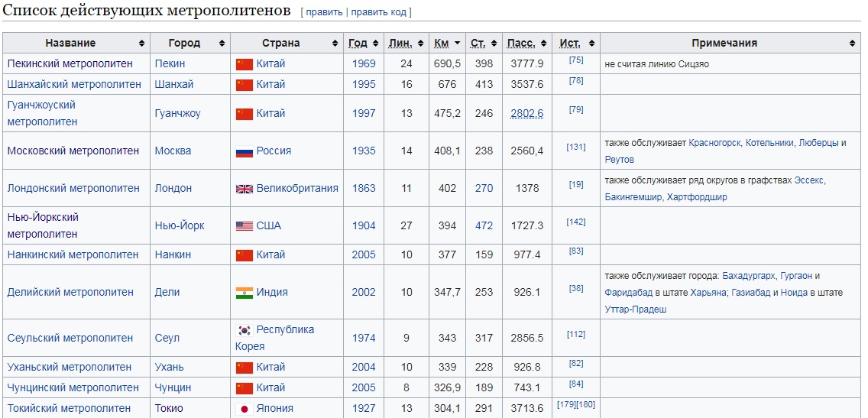Click the Japan flag icon next to Япония
The height and width of the screenshot is (418, 868).
click(x=245, y=409)
